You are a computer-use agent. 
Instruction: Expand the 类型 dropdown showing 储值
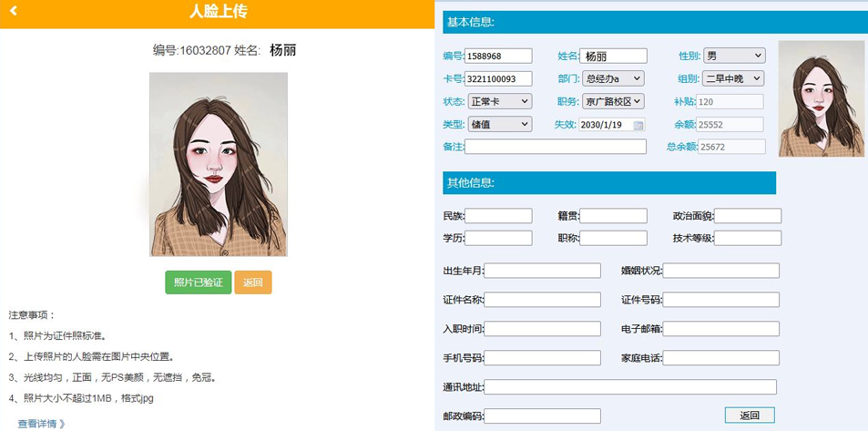500,124
